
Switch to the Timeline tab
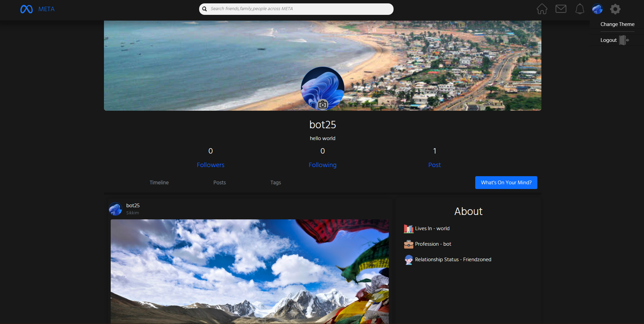pos(159,183)
